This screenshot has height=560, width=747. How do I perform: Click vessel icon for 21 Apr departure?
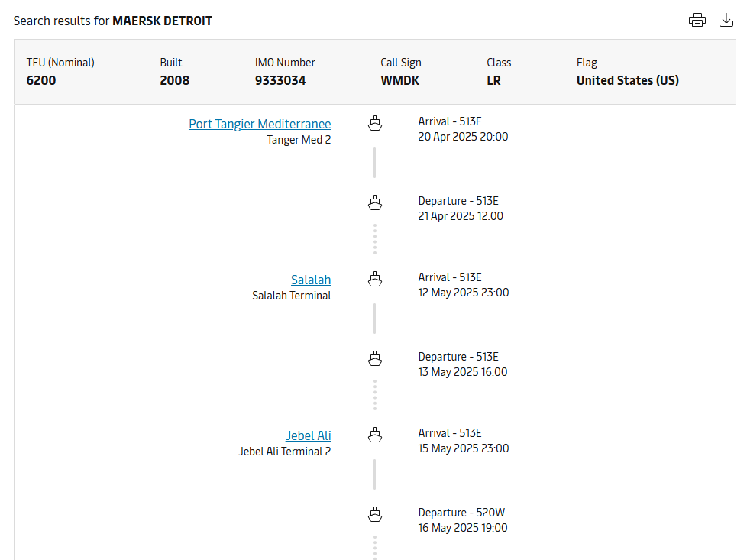click(x=374, y=202)
